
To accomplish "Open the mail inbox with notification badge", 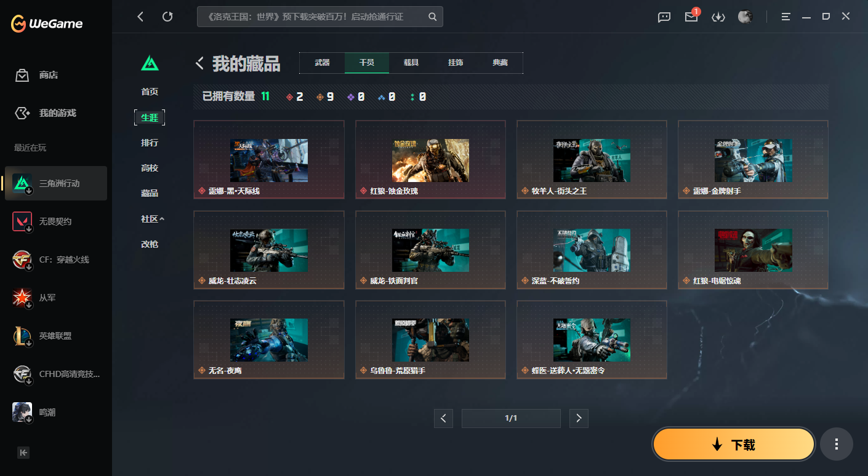I will pyautogui.click(x=691, y=17).
